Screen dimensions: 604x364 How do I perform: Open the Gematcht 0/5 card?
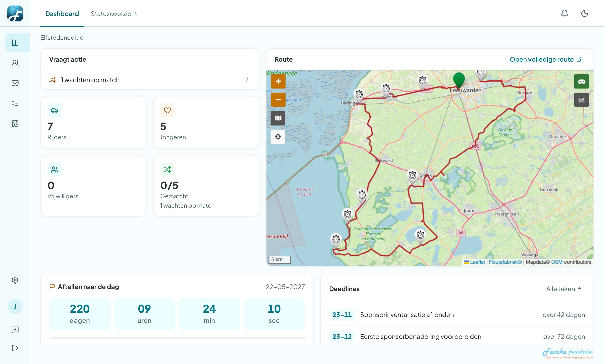[206, 186]
